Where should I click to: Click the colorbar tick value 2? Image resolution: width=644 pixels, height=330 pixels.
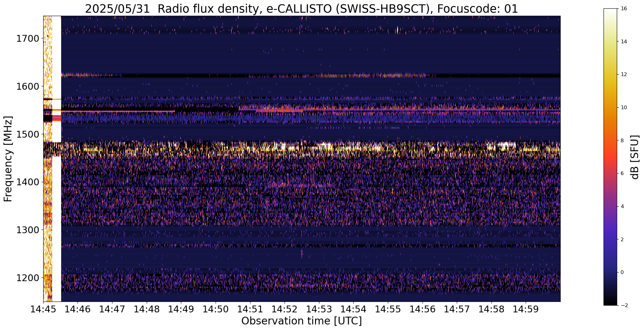(622, 239)
